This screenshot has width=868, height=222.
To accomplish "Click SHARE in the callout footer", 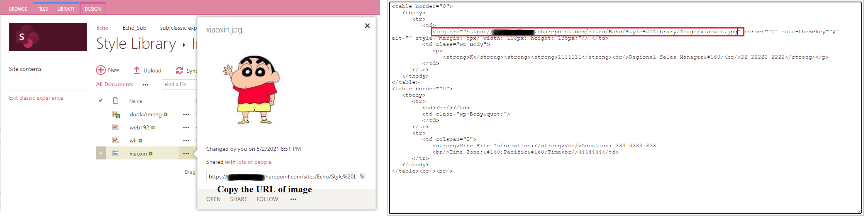I will (x=239, y=199).
